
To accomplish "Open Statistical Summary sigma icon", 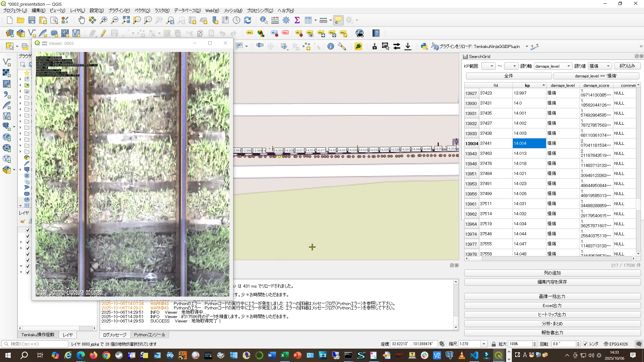I will point(297,20).
